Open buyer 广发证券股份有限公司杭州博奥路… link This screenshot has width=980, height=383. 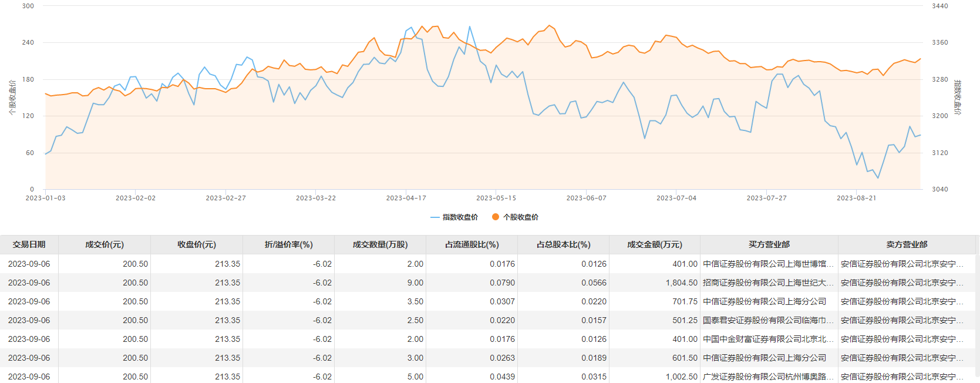(767, 377)
